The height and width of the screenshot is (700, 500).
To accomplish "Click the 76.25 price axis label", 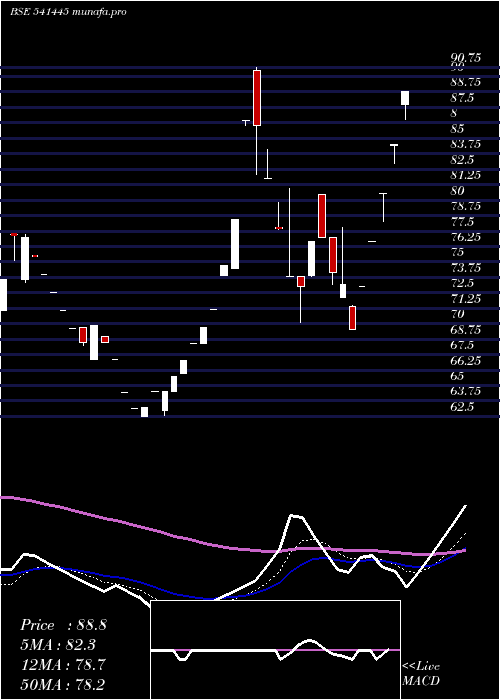I will click(x=466, y=237).
